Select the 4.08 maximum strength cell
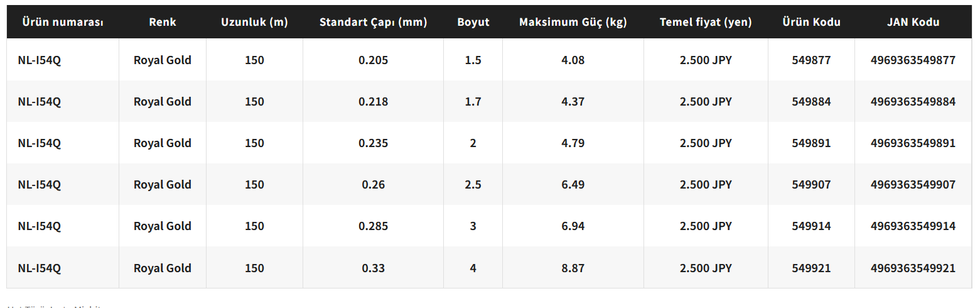Viewport: 980px width, 308px height. coord(573,60)
